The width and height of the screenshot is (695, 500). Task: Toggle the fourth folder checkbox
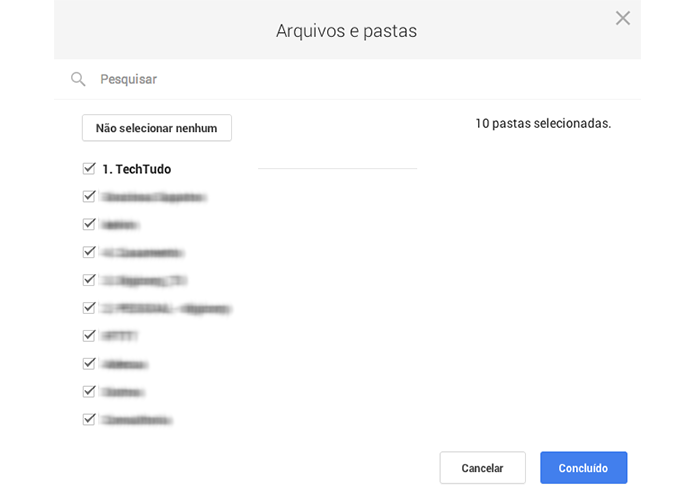pos(89,252)
